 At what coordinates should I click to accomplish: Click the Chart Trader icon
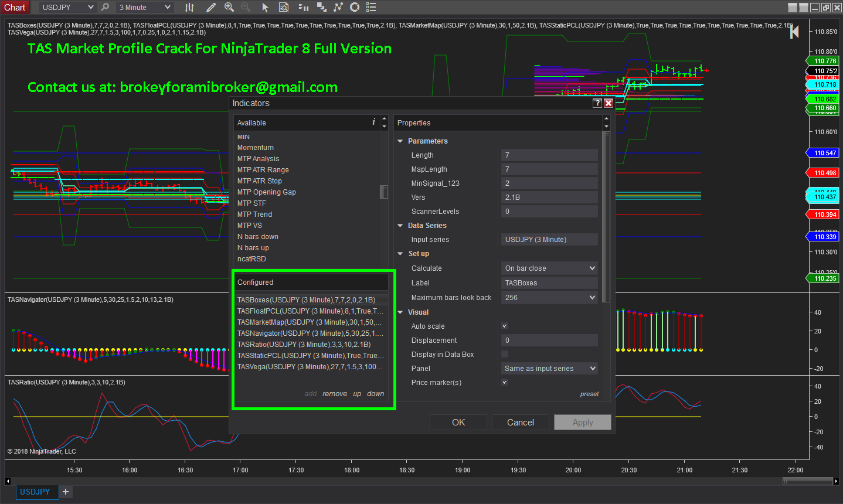point(303,7)
